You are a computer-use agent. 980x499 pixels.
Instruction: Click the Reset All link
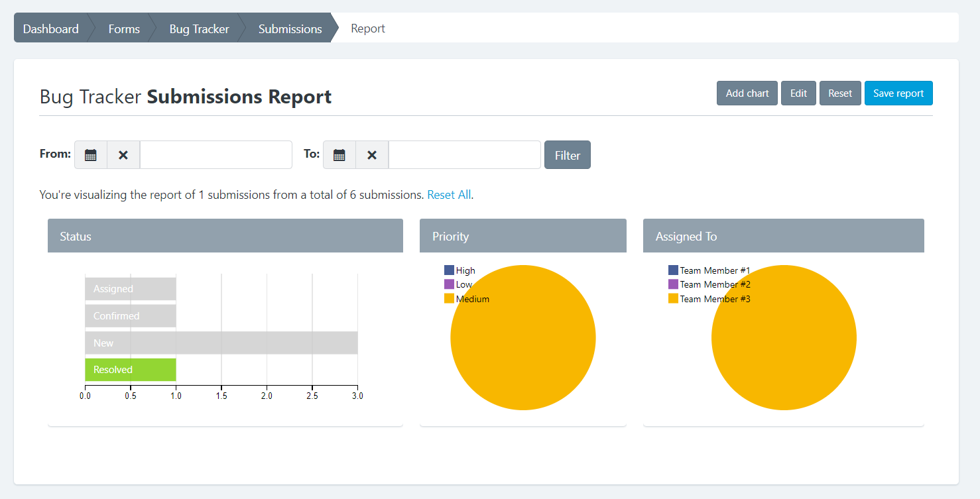click(449, 195)
